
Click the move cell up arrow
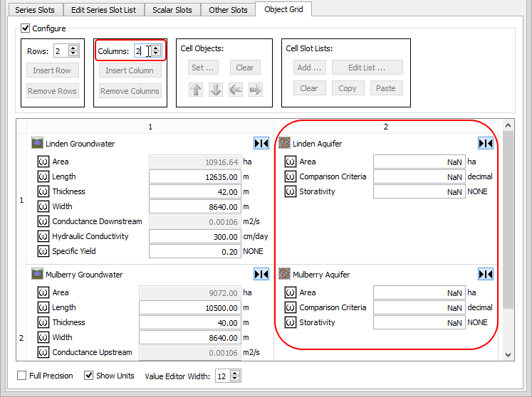point(196,90)
